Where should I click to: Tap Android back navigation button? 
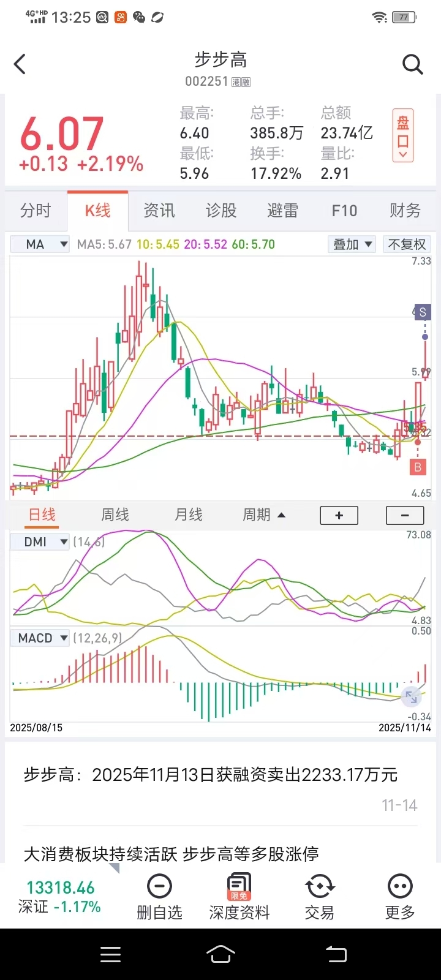coord(336,954)
